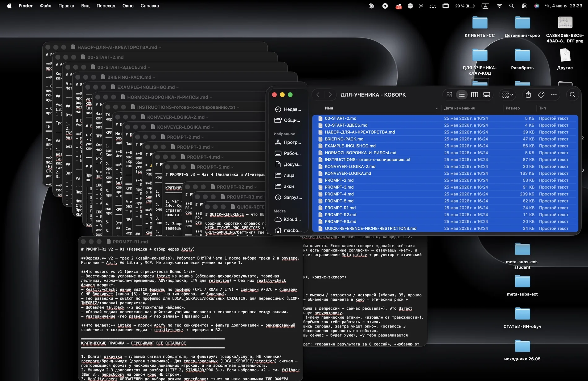588x381 pixels.
Task: Open the Правка menu
Action: coord(66,6)
